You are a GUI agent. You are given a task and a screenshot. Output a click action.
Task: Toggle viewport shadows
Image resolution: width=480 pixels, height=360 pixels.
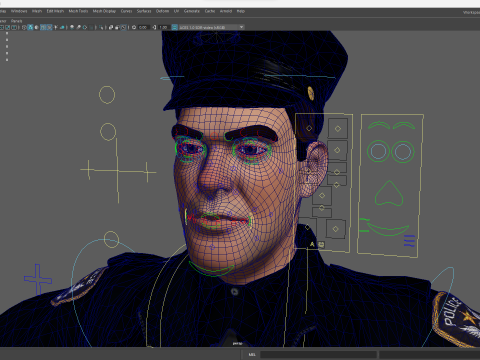tap(62, 27)
